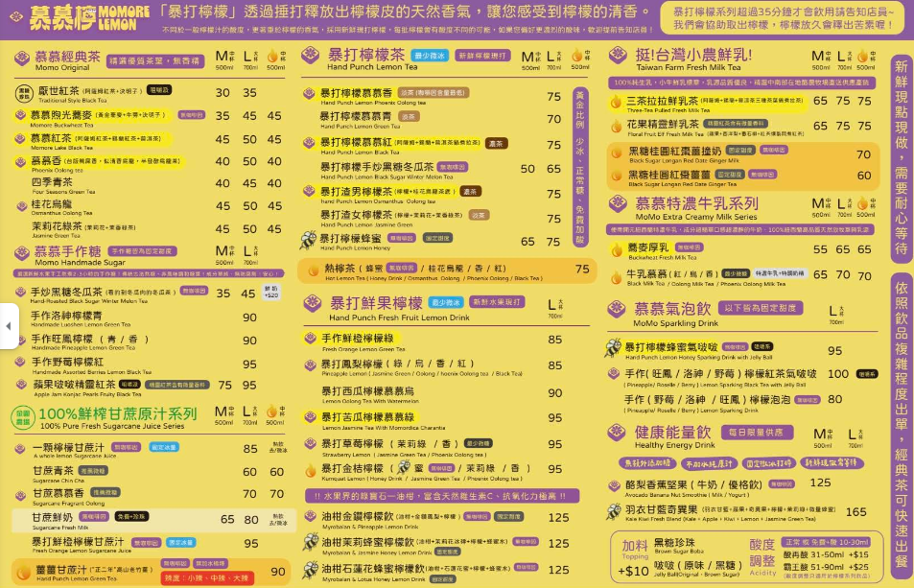Click Lemon Jasmine Tea With Momordica Charantia
914x588 pixels.
pyautogui.click(x=384, y=421)
